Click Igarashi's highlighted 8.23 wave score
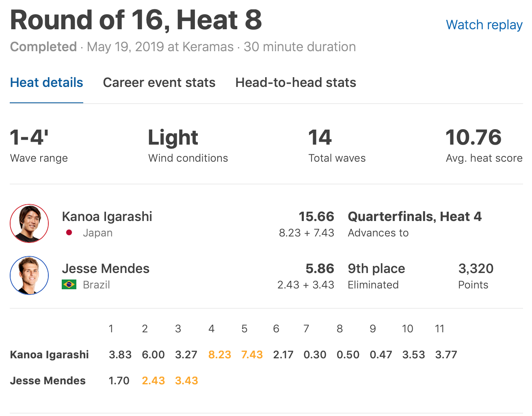 click(219, 355)
